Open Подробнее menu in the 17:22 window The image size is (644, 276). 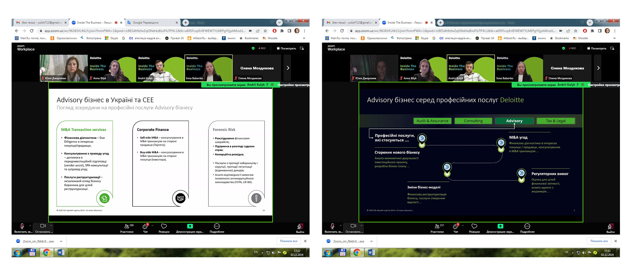(217, 228)
